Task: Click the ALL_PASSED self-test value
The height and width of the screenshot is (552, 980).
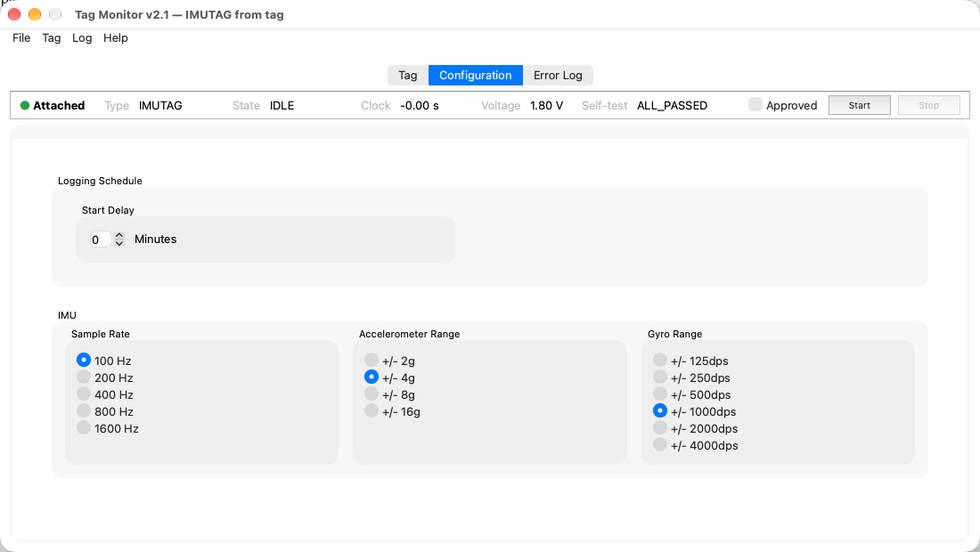Action: click(672, 106)
